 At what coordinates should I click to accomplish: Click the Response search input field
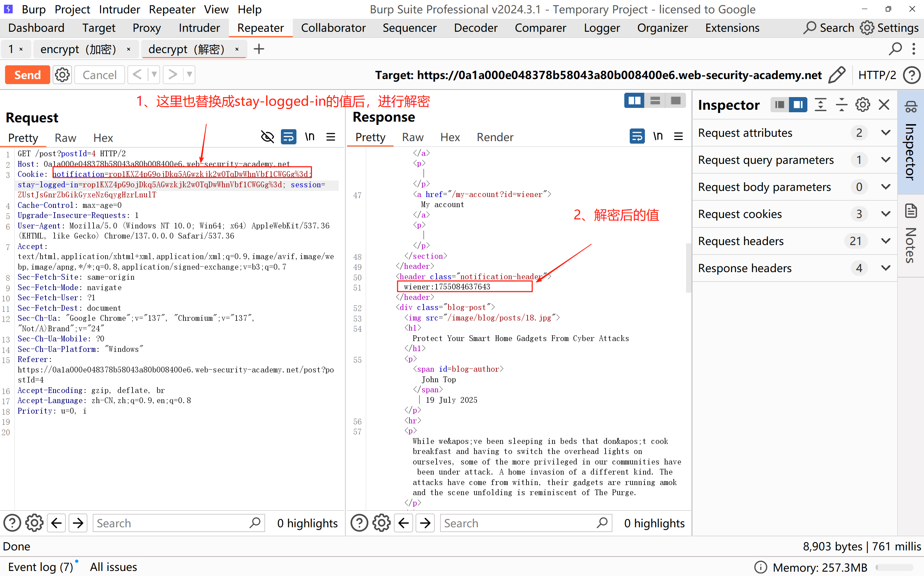coord(518,523)
